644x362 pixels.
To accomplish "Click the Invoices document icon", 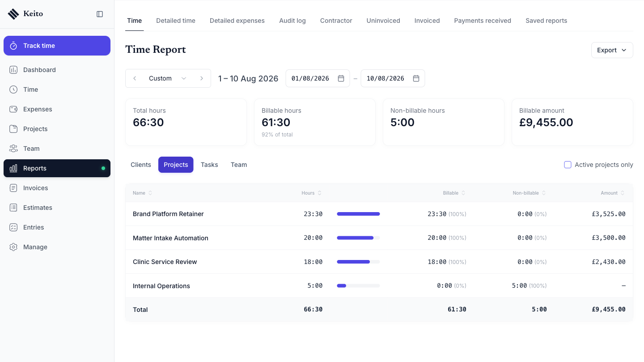I will [x=13, y=188].
